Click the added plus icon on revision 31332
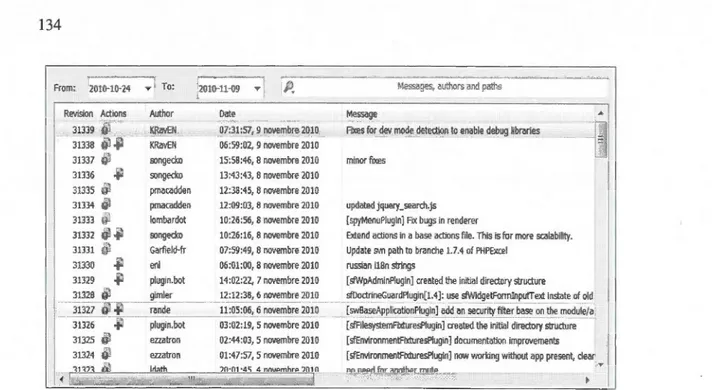The image size is (712, 390). [119, 234]
